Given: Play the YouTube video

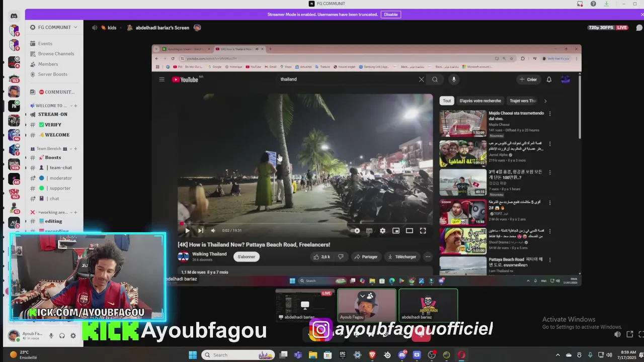Looking at the screenshot, I should 187,231.
